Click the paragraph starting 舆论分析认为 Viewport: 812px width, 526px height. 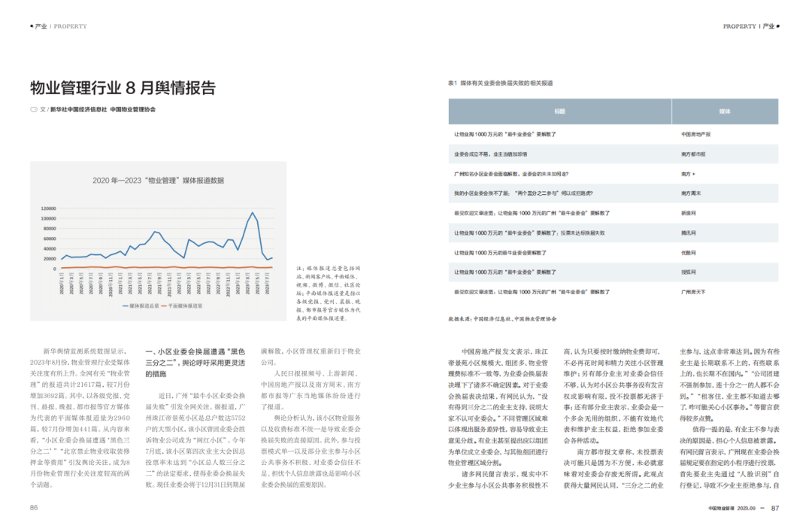pyautogui.click(x=311, y=452)
